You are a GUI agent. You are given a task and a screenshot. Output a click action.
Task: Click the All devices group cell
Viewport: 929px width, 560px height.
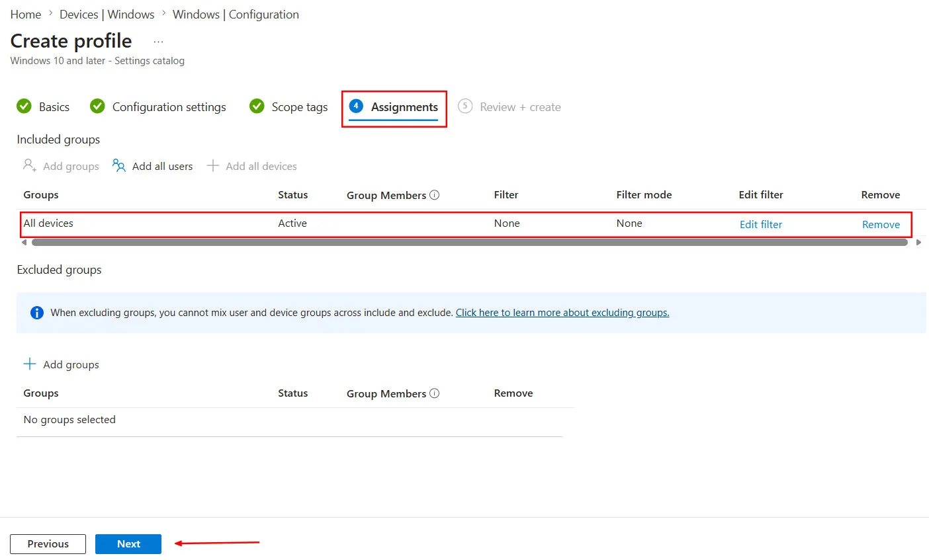tap(48, 223)
